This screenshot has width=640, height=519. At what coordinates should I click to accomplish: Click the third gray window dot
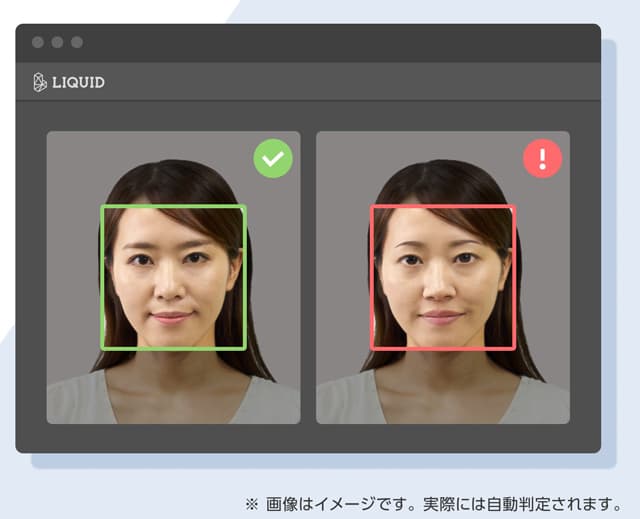tap(77, 42)
